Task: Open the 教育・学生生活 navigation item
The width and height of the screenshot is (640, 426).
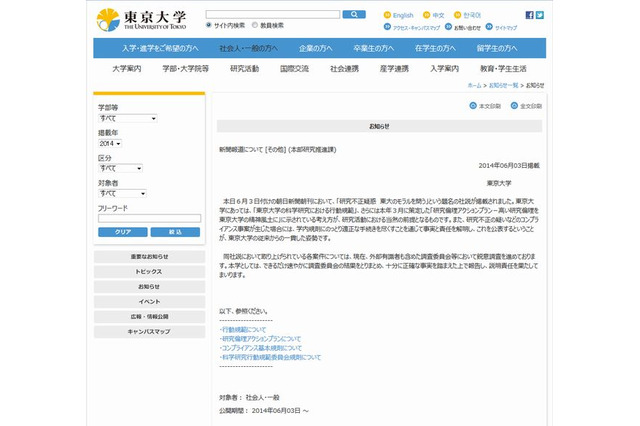Action: click(x=503, y=69)
